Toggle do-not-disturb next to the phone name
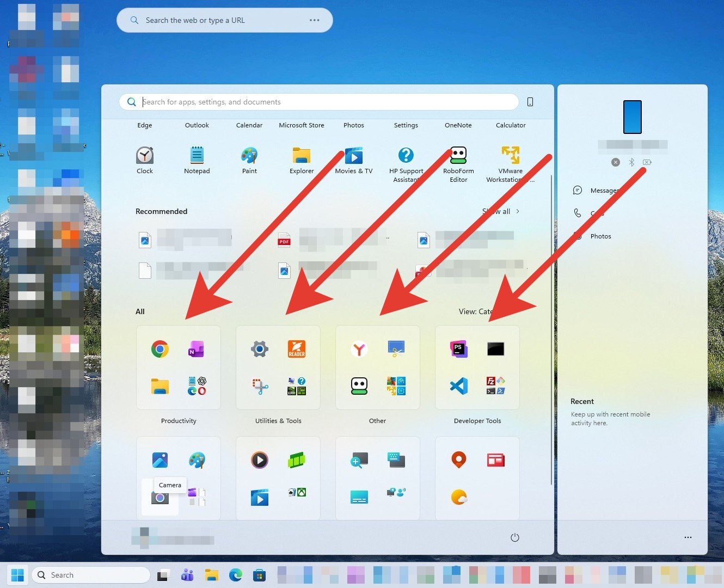Screen dimensions: 724x588 coord(616,162)
